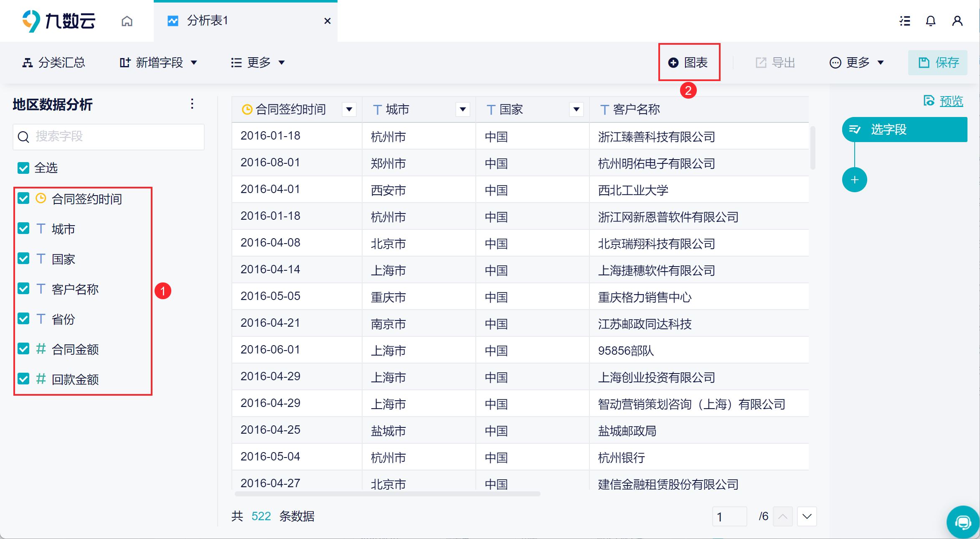Uncheck the 省份 field checkbox
The width and height of the screenshot is (980, 539).
[x=23, y=319]
